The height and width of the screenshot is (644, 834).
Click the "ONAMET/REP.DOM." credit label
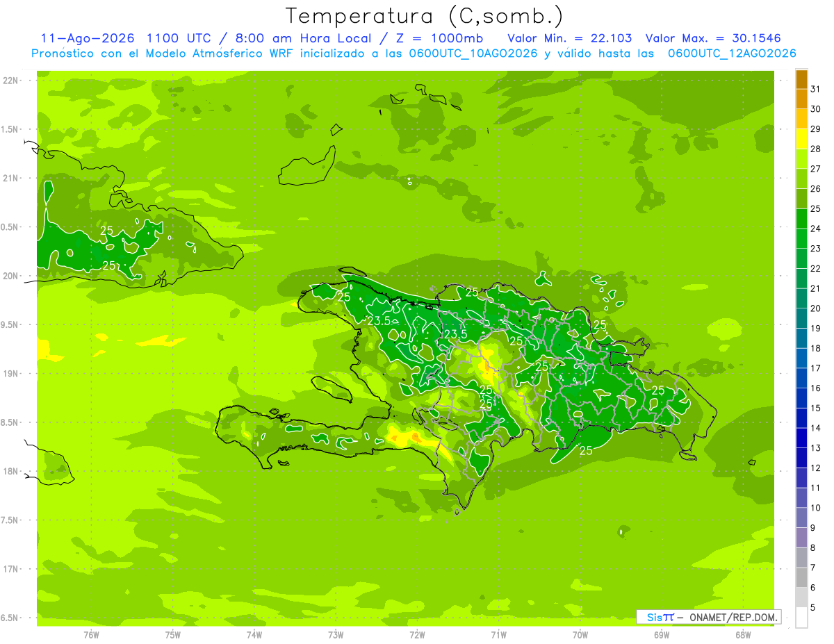pyautogui.click(x=732, y=617)
